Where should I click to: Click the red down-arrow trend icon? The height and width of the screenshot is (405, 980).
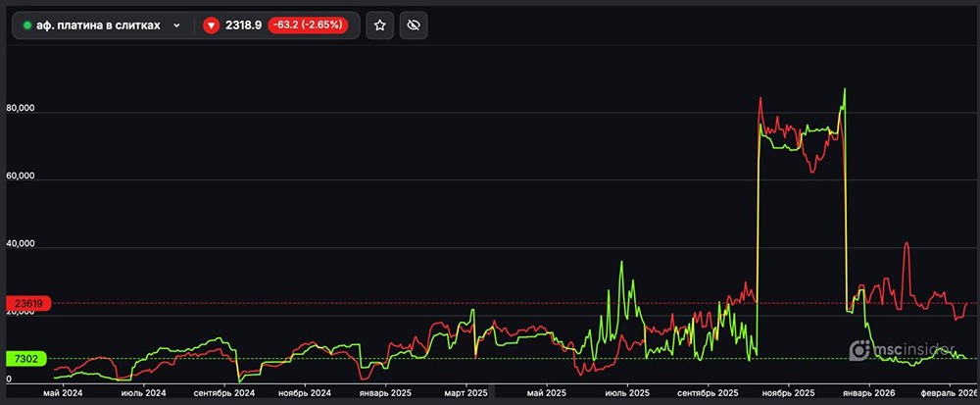pyautogui.click(x=211, y=25)
